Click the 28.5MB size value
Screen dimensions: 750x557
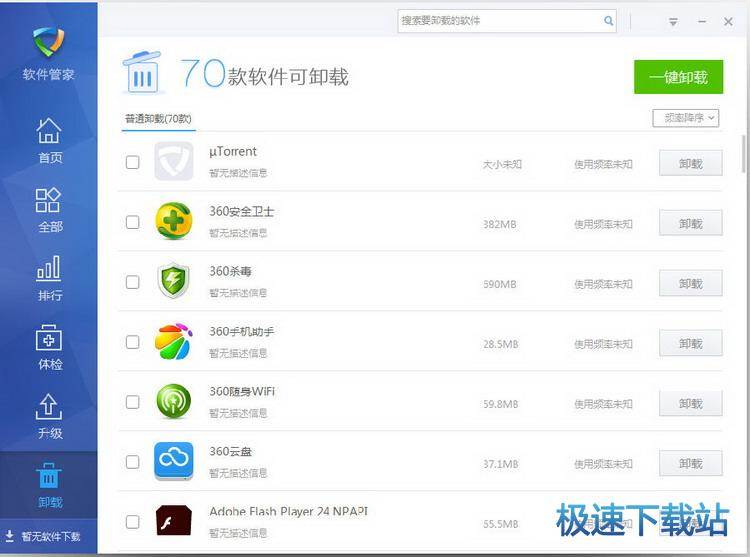click(x=500, y=344)
